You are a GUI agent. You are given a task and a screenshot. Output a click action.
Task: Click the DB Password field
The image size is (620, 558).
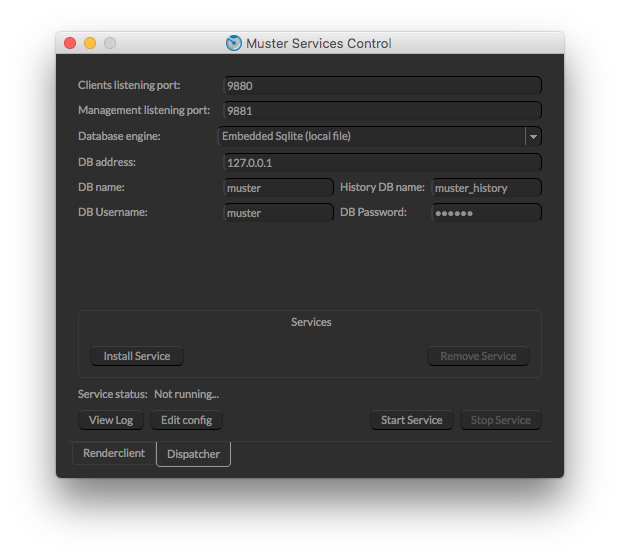[x=486, y=212]
